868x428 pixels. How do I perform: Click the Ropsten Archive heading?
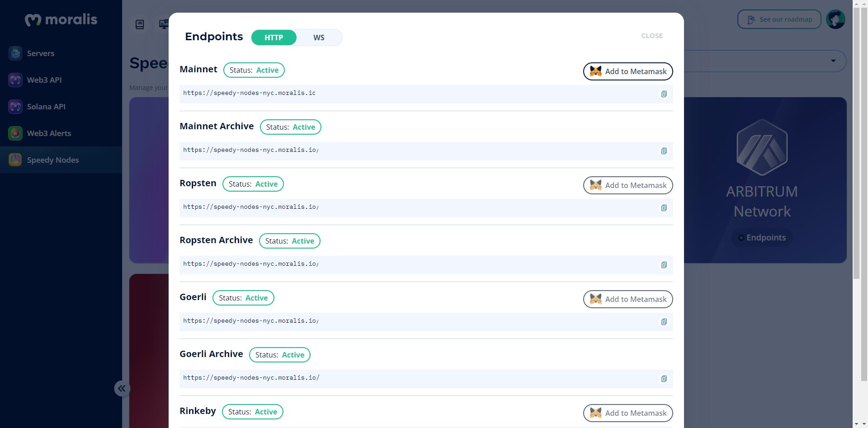click(216, 240)
